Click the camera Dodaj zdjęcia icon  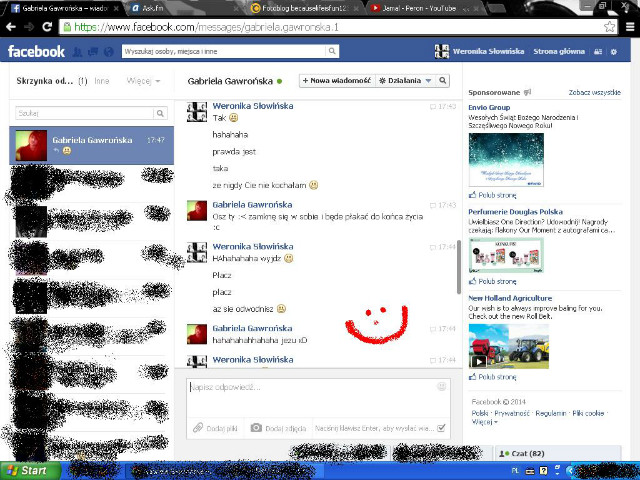(256, 428)
